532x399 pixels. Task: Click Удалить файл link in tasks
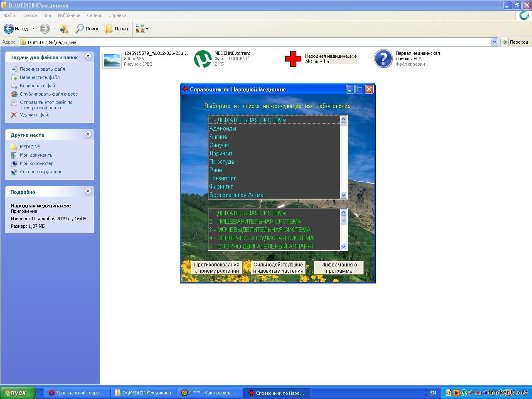coord(35,115)
